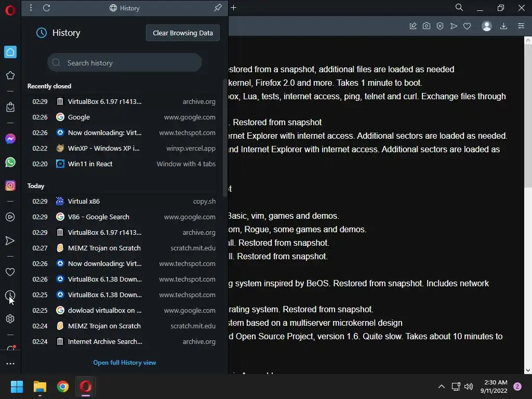The width and height of the screenshot is (532, 399).
Task: Click the History clock icon in sidebar
Action: point(10,295)
